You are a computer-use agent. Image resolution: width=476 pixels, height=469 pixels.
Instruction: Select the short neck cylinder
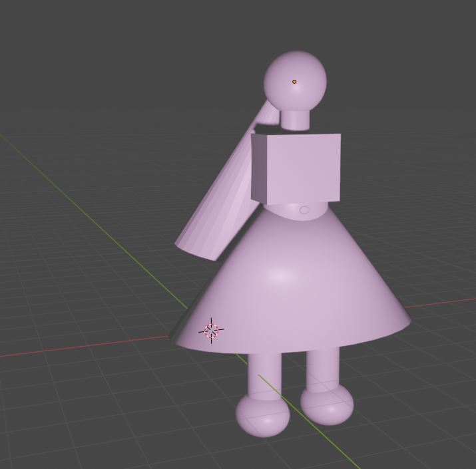(296, 120)
